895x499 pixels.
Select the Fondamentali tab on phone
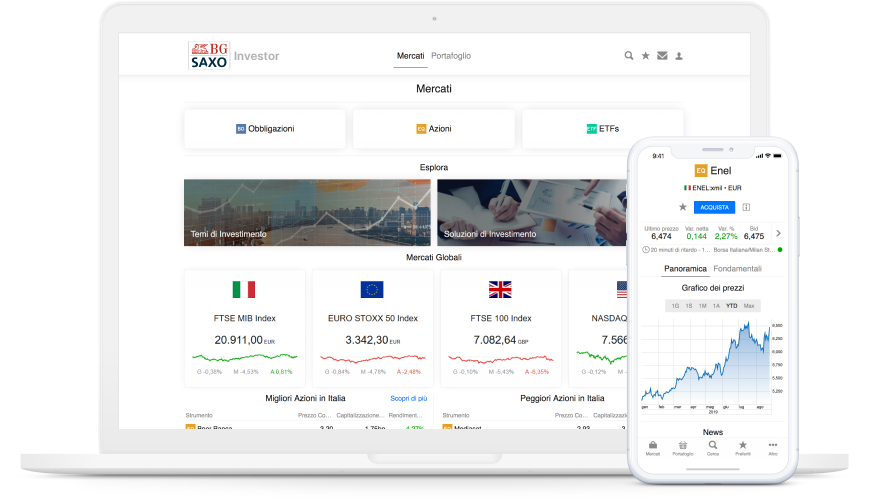pyautogui.click(x=737, y=269)
